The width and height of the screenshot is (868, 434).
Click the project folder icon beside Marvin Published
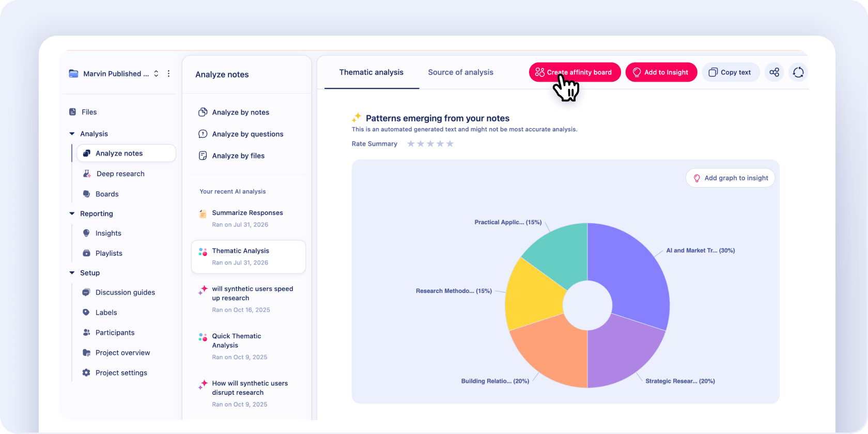click(73, 73)
